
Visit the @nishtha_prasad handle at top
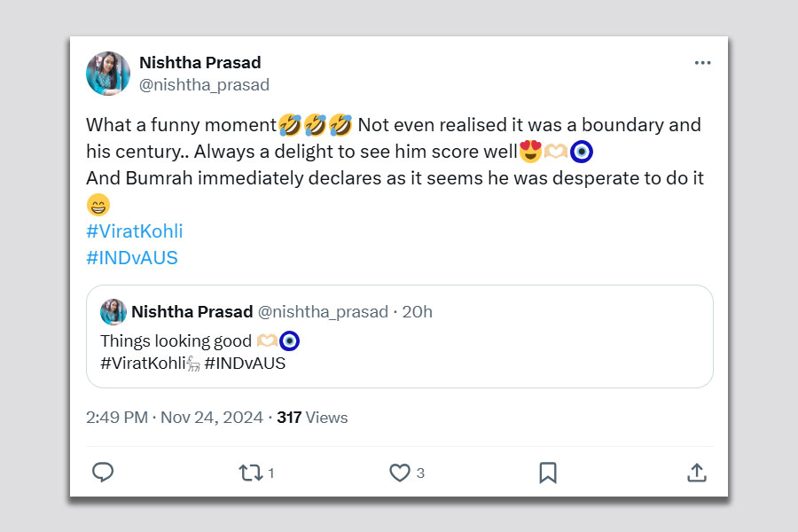204,85
